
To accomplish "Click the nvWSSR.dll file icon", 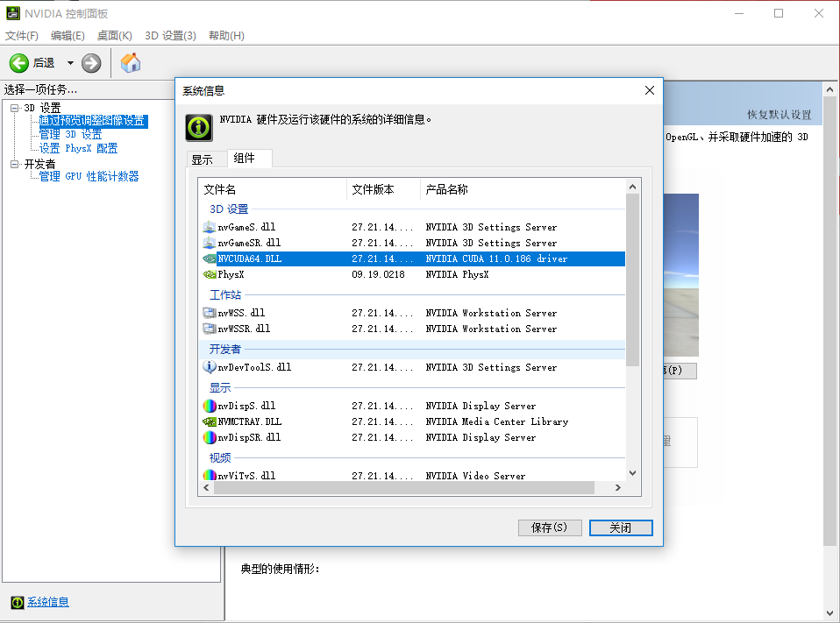I will click(x=209, y=329).
